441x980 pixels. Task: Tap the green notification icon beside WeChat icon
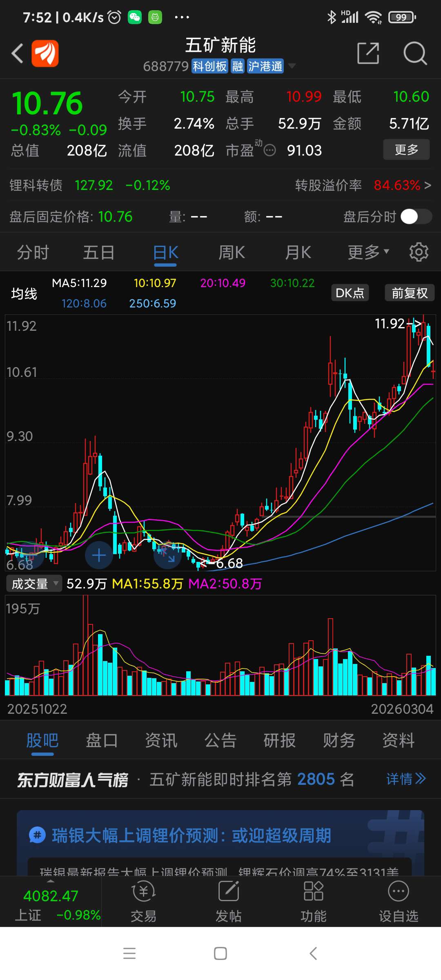(x=155, y=17)
